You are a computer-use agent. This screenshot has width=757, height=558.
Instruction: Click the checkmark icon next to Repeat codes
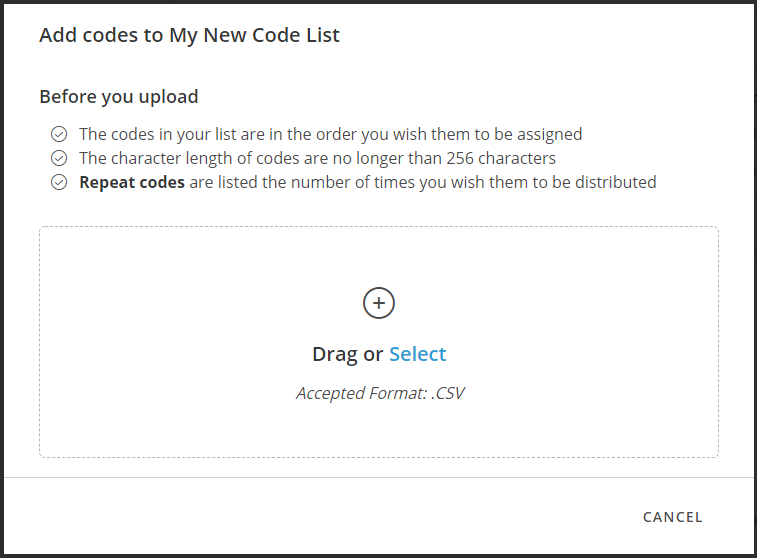coord(59,182)
